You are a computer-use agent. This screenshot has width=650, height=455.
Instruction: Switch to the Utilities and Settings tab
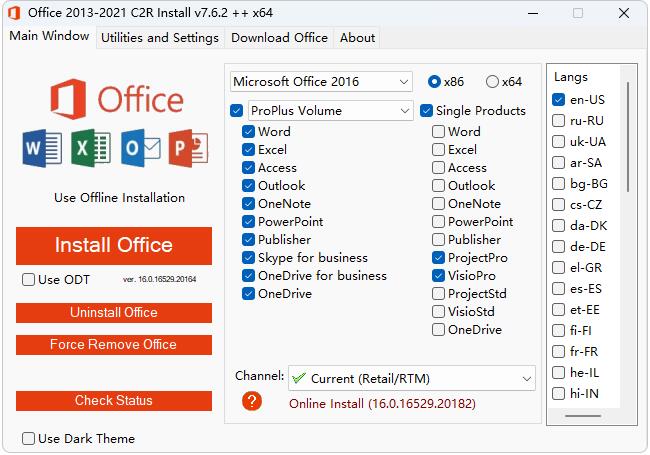(x=160, y=38)
